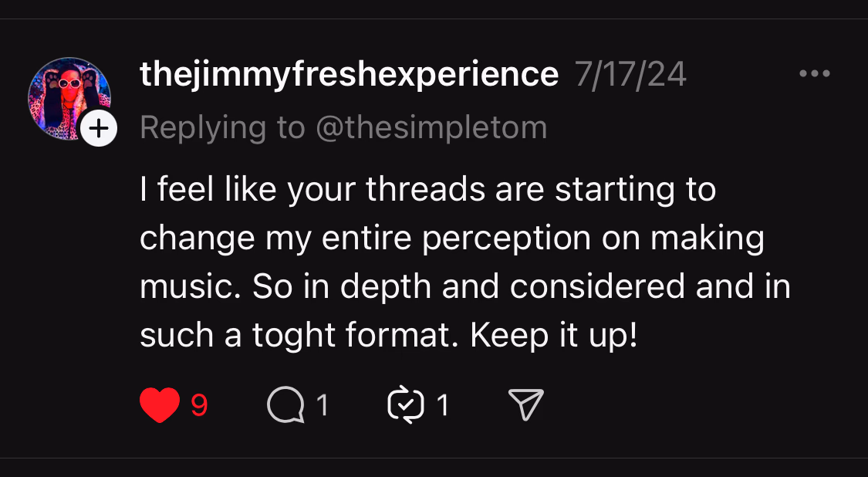The image size is (868, 477).
Task: Share the post via paper plane icon
Action: pyautogui.click(x=526, y=404)
